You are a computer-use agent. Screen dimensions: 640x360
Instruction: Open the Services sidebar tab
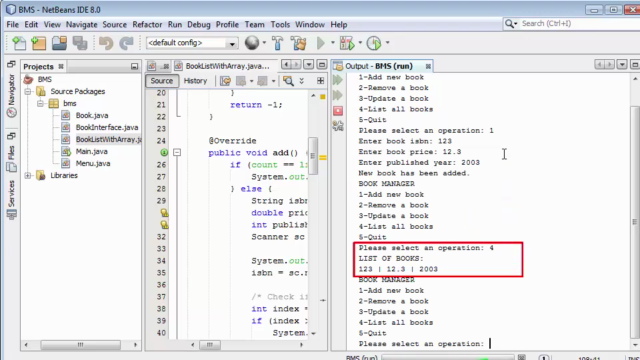point(11,199)
